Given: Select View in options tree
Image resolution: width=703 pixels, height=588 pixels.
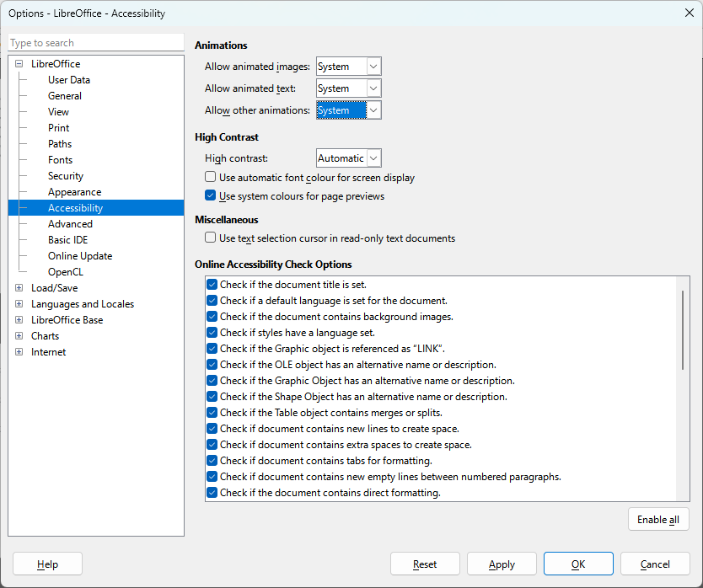Looking at the screenshot, I should click(58, 111).
